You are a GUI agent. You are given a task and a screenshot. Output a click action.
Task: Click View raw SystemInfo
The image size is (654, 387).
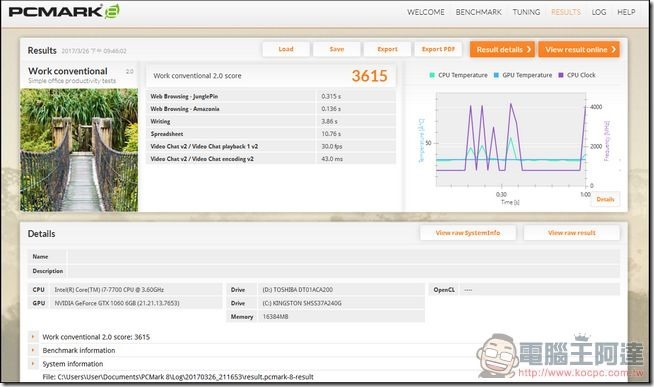click(468, 233)
